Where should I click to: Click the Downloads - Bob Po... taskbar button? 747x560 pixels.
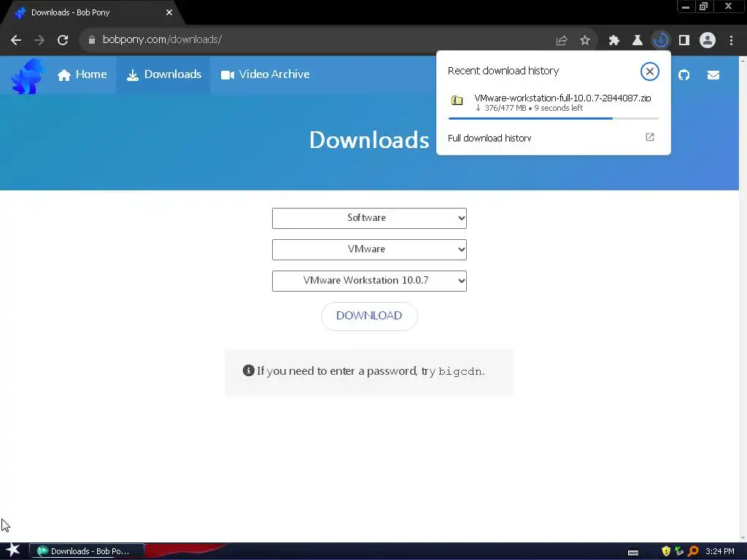[87, 551]
